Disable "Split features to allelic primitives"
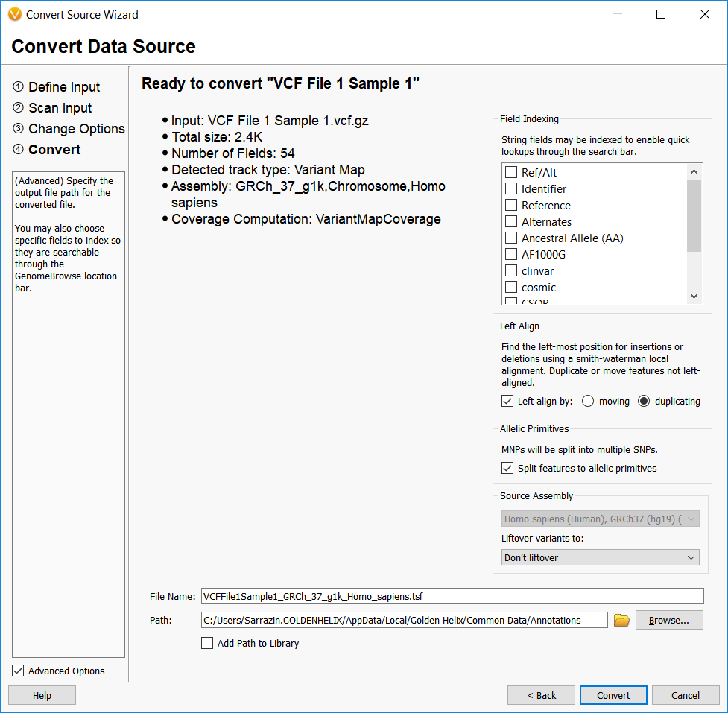Viewport: 728px width, 713px height. point(507,468)
